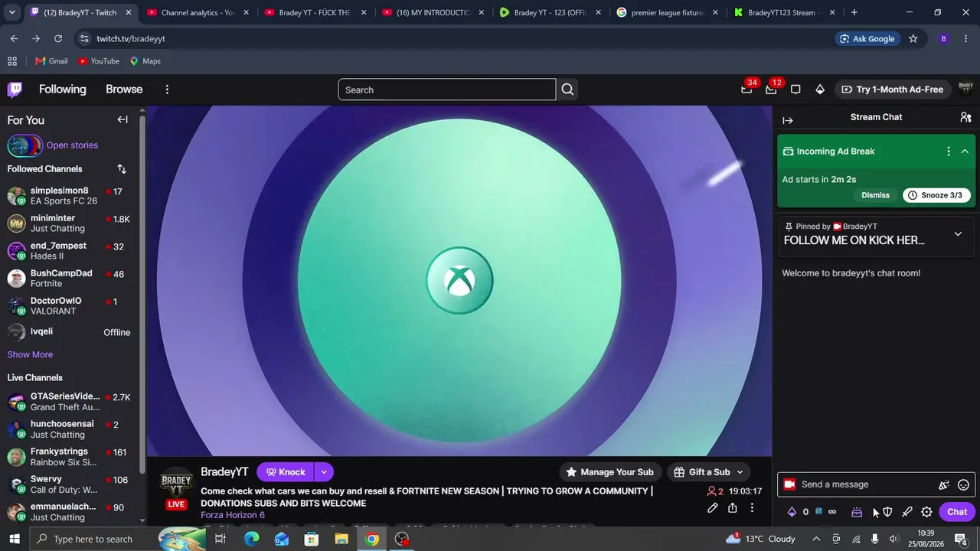This screenshot has width=980, height=551.
Task: Open the Knock dropdown arrow
Action: [x=324, y=472]
